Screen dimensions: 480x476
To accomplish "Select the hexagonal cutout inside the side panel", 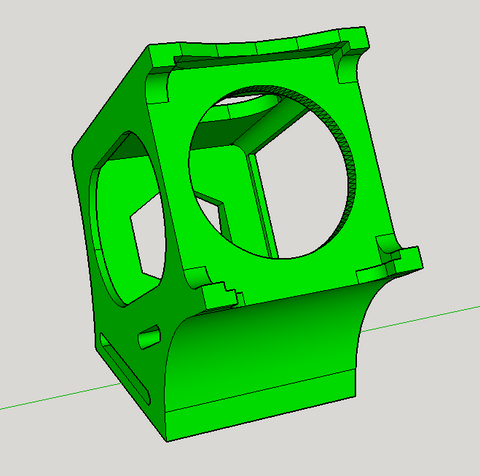I will (x=147, y=237).
